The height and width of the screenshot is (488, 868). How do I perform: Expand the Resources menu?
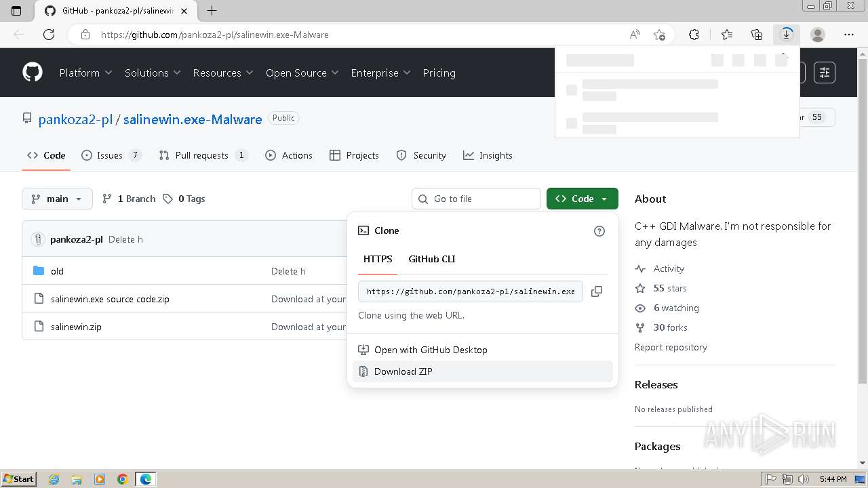223,73
